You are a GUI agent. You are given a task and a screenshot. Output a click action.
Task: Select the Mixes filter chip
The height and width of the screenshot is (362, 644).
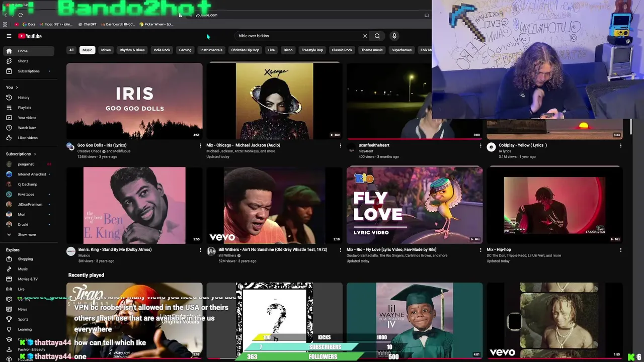coord(106,50)
